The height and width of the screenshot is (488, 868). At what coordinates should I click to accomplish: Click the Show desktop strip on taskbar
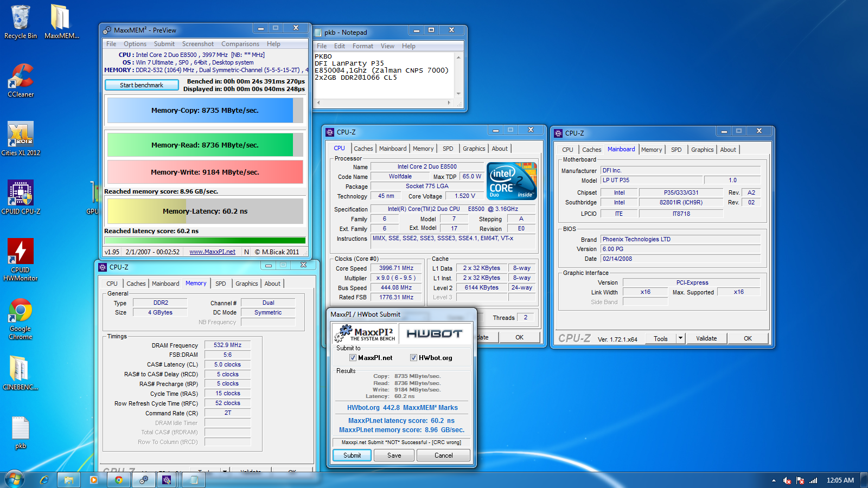pos(864,480)
